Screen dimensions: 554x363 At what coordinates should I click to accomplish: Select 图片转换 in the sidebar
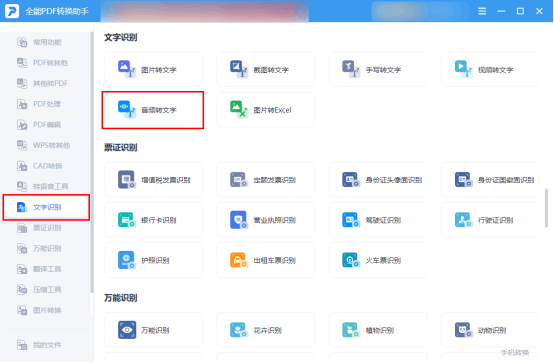(x=46, y=310)
